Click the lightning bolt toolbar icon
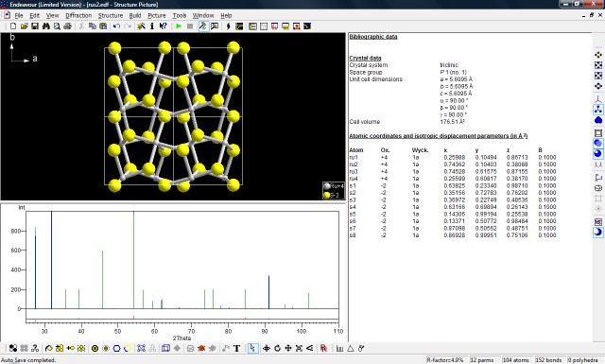The height and width of the screenshot is (364, 605). tap(228, 26)
